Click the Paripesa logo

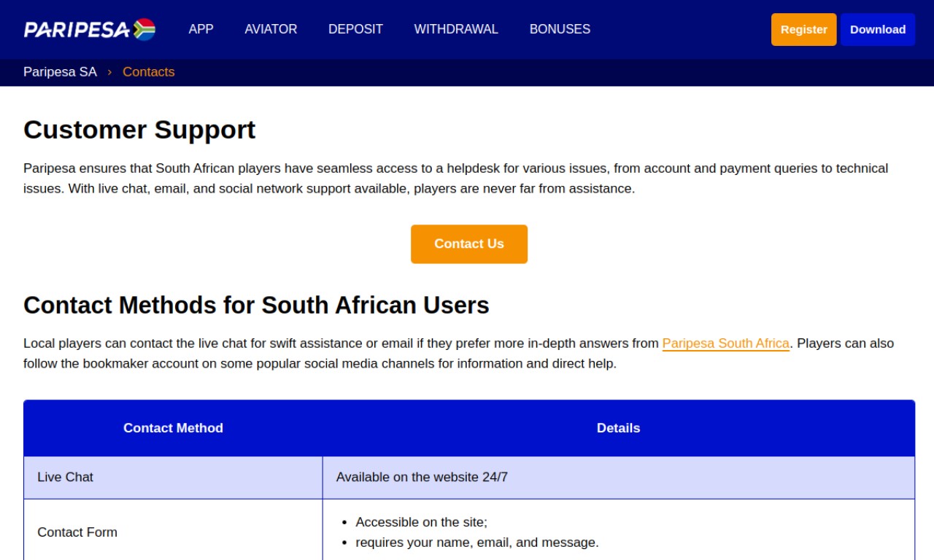click(89, 29)
